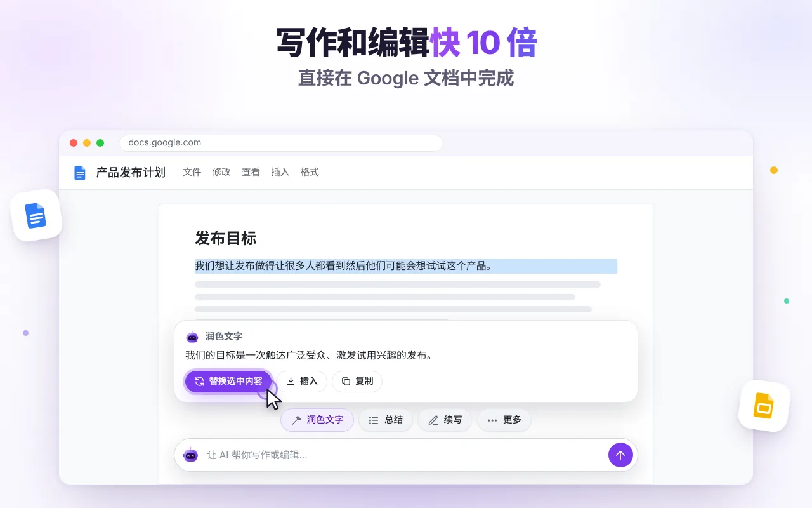Image resolution: width=812 pixels, height=508 pixels.
Task: Click the robot icon next to 润色文字 heading
Action: click(x=192, y=337)
